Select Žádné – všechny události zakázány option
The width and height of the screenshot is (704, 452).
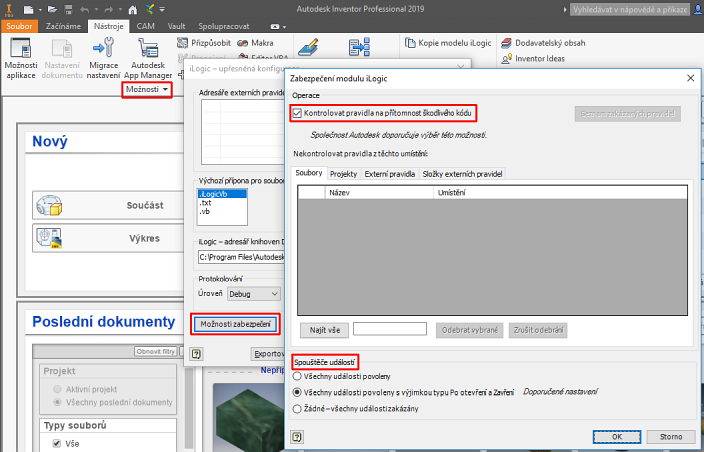[x=297, y=408]
